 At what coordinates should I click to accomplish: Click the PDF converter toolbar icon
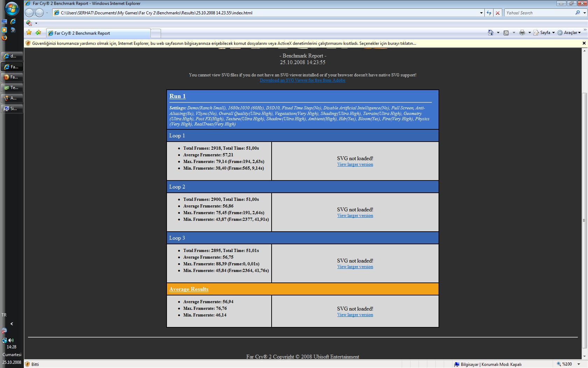[29, 23]
